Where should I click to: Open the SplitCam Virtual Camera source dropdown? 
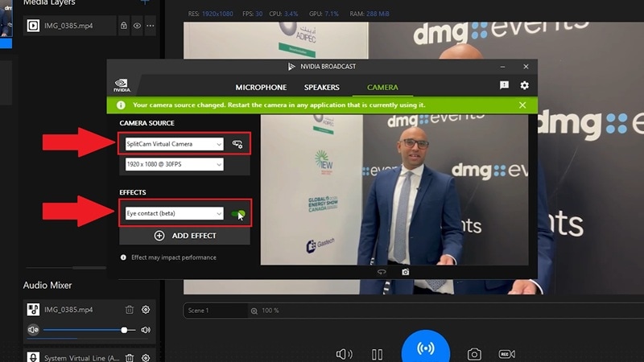click(x=175, y=144)
